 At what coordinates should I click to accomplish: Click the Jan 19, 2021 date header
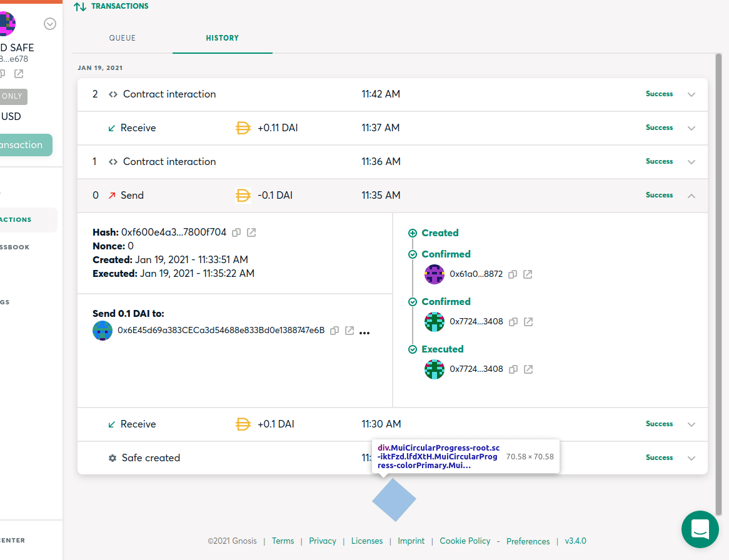100,68
